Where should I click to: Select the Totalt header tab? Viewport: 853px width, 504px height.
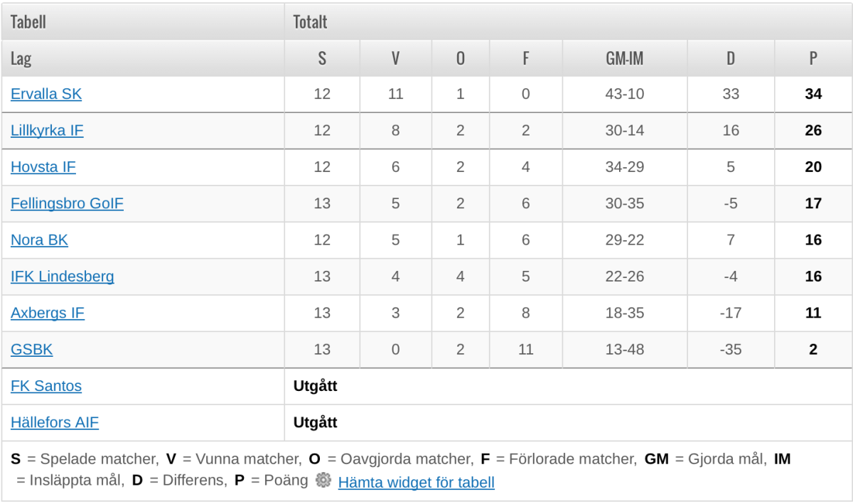coord(568,21)
